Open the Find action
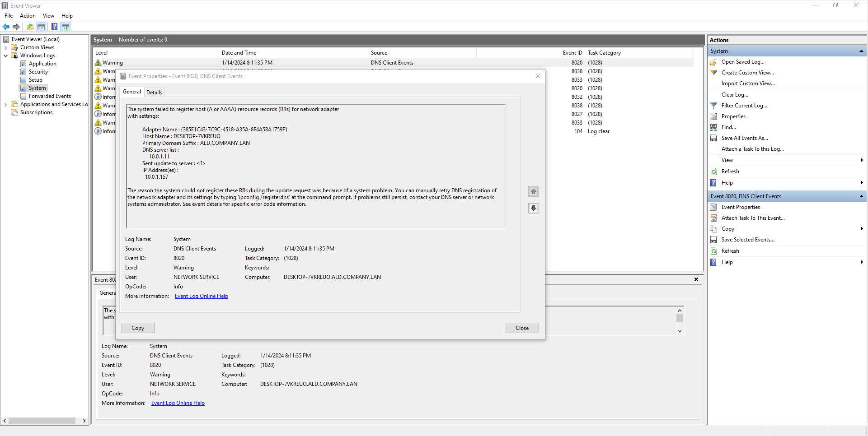The image size is (868, 436). pos(728,127)
